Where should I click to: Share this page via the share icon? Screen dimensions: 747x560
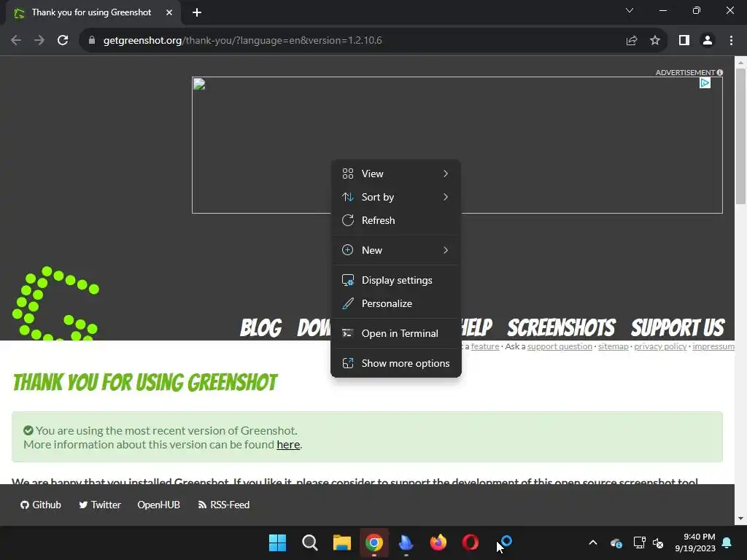632,41
